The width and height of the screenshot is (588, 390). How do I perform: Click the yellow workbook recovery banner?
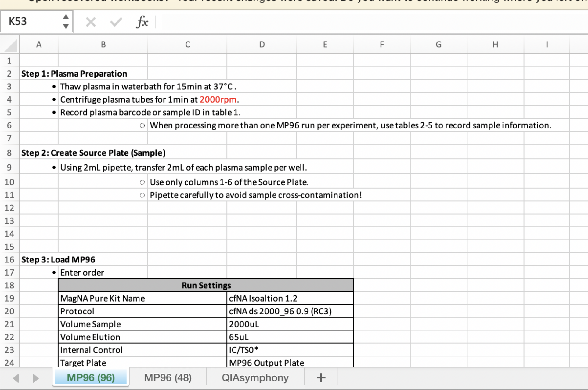[293, 2]
